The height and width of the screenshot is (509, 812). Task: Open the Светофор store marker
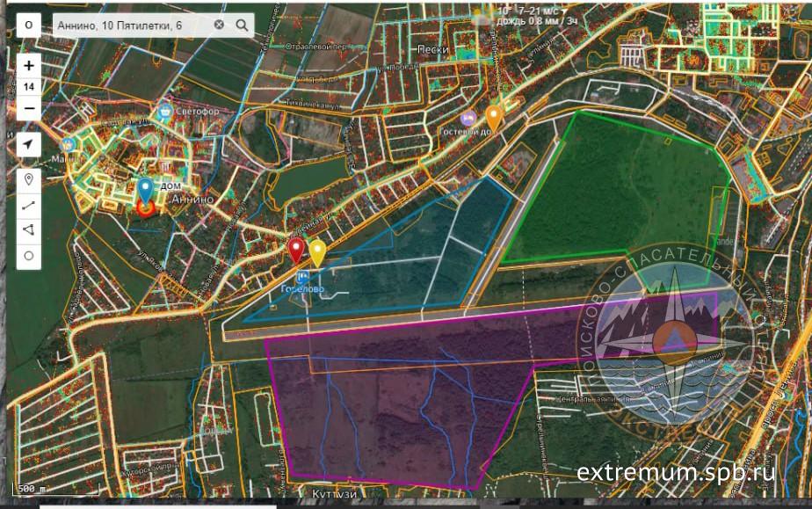pyautogui.click(x=164, y=113)
